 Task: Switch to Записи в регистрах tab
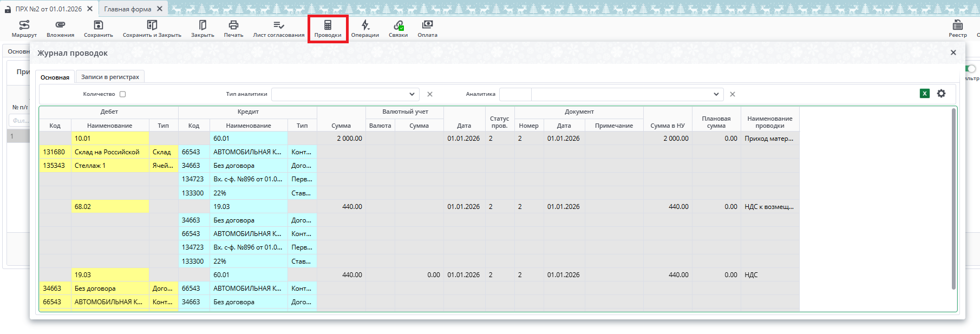tap(110, 77)
